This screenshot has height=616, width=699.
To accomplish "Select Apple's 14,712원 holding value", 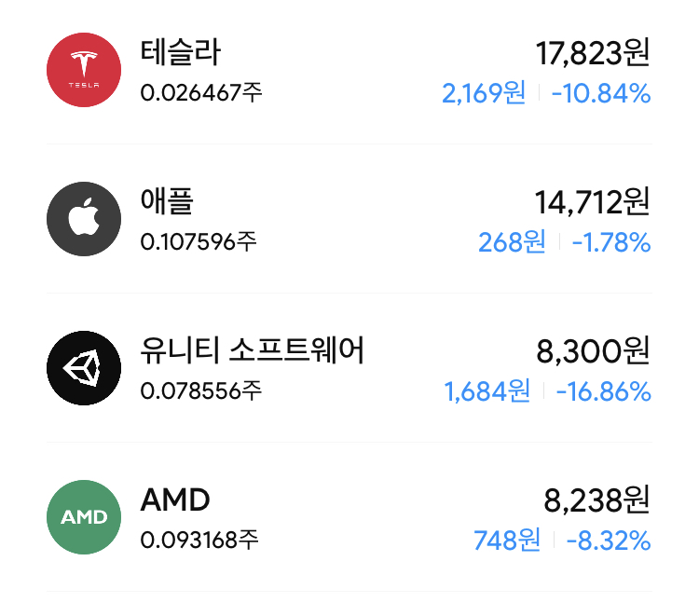I will [x=593, y=202].
